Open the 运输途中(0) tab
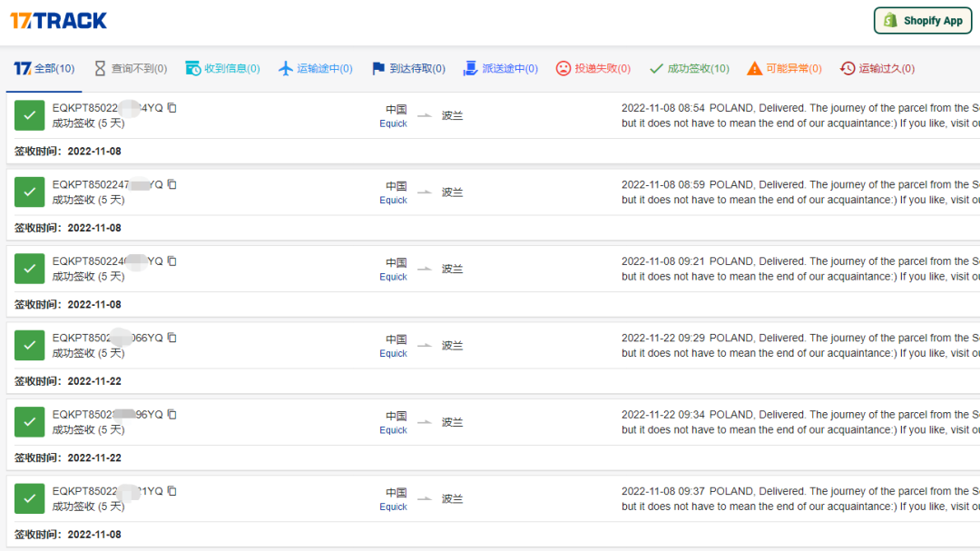The height and width of the screenshot is (551, 980). click(316, 68)
